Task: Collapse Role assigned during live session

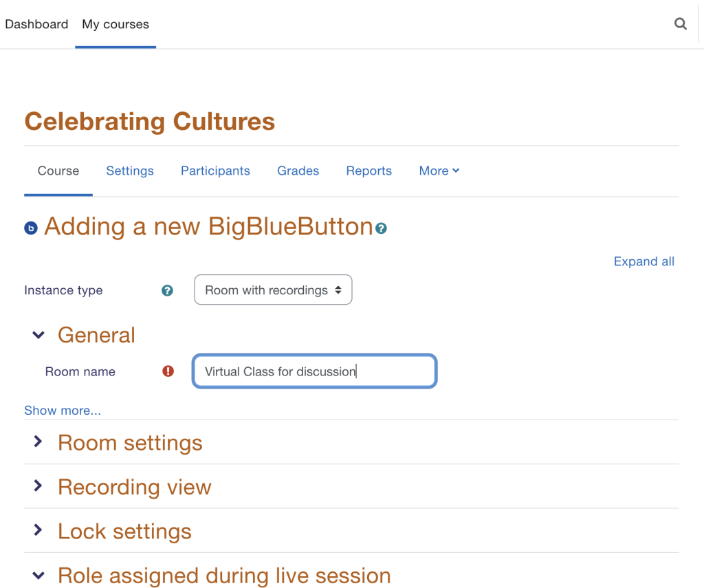Action: point(38,576)
